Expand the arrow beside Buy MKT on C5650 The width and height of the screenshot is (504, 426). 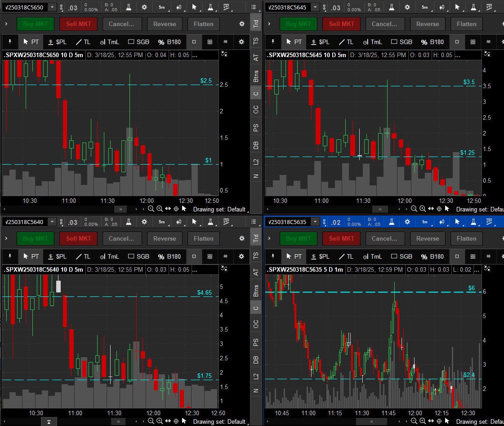(x=6, y=24)
